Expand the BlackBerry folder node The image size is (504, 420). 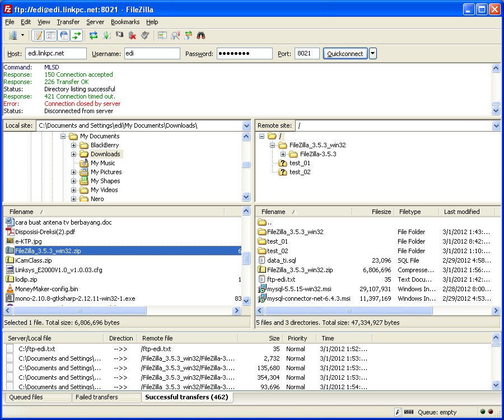(x=73, y=145)
